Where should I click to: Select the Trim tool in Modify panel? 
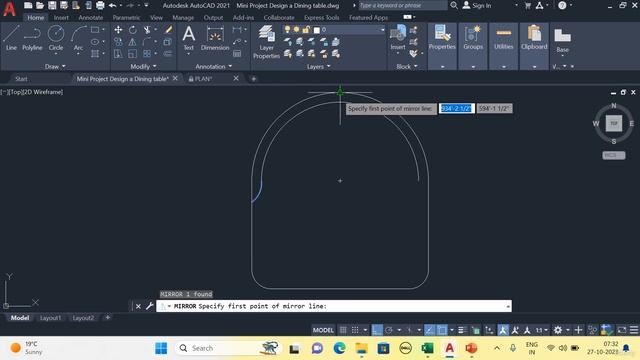pyautogui.click(x=147, y=30)
